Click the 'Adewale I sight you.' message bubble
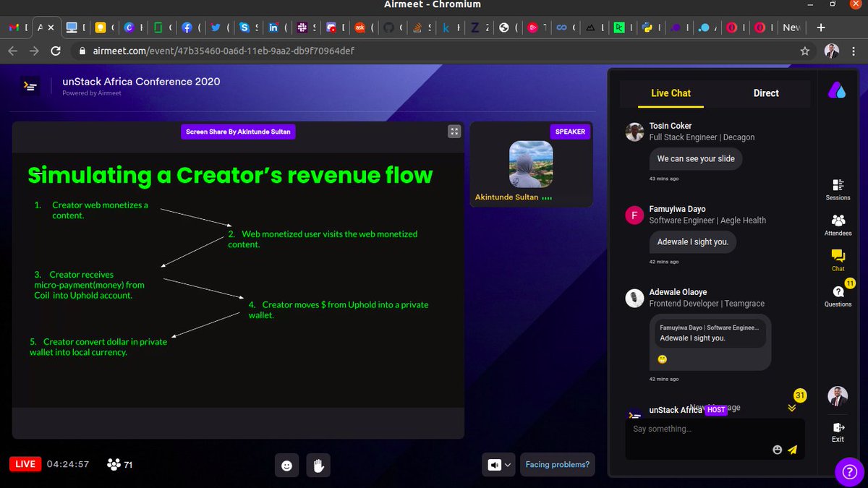 (693, 241)
